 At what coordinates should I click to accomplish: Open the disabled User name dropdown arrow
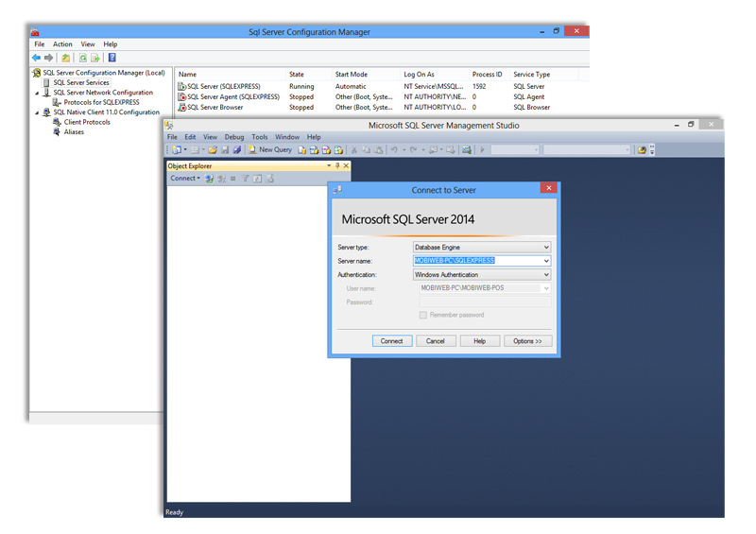(x=546, y=288)
